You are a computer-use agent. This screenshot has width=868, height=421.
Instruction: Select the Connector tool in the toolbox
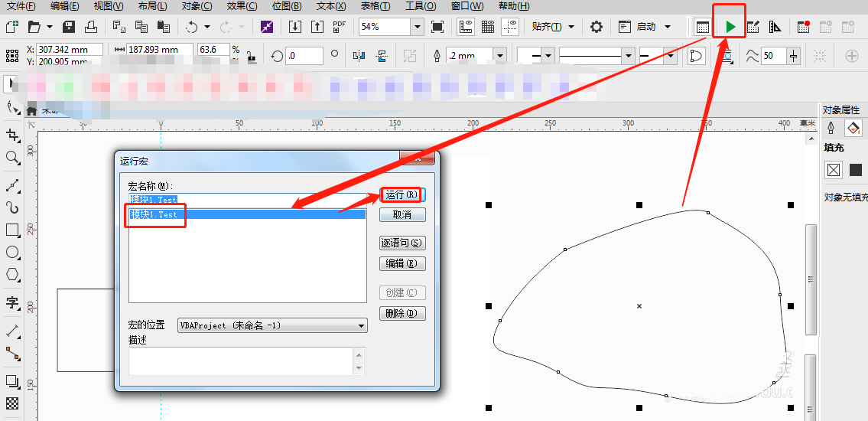pyautogui.click(x=12, y=354)
